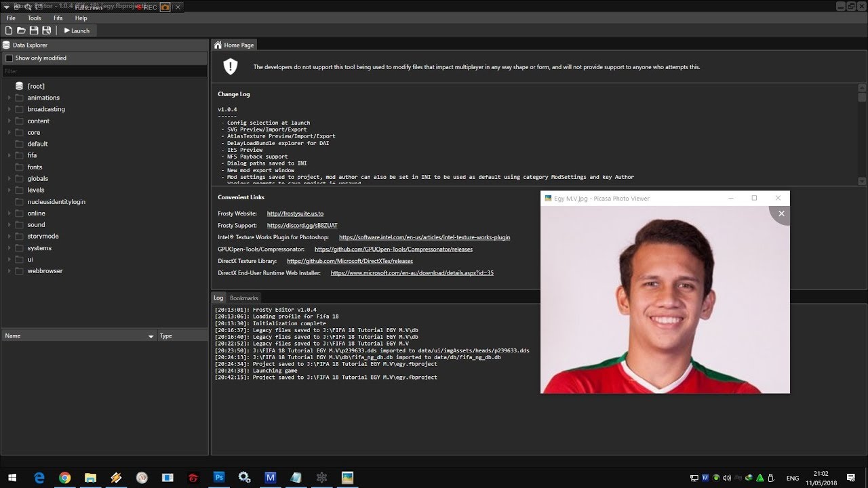Click the Data Explorer database icon
This screenshot has width=868, height=488.
[x=6, y=45]
